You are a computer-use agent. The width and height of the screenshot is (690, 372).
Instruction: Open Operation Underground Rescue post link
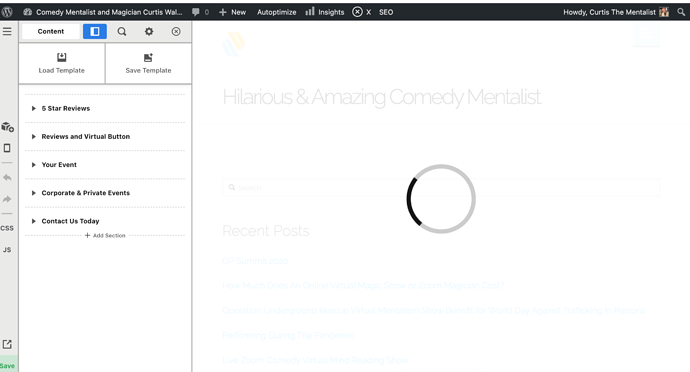tap(434, 310)
